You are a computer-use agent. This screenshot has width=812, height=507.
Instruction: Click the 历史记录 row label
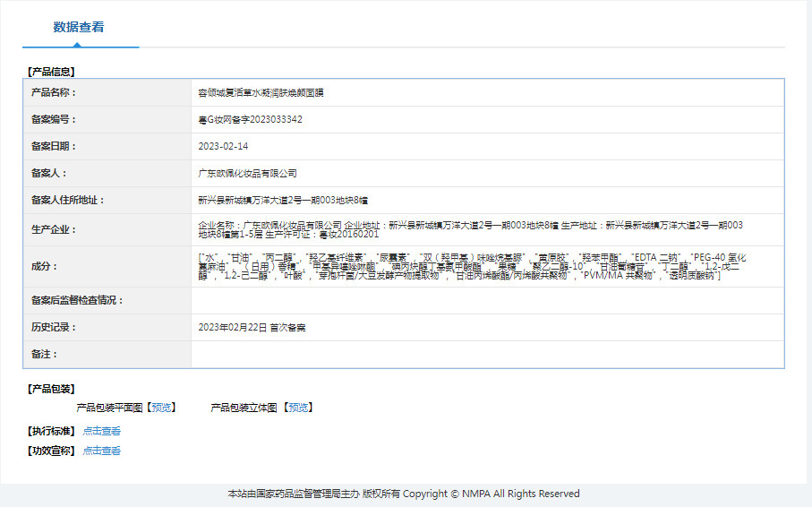(x=54, y=328)
